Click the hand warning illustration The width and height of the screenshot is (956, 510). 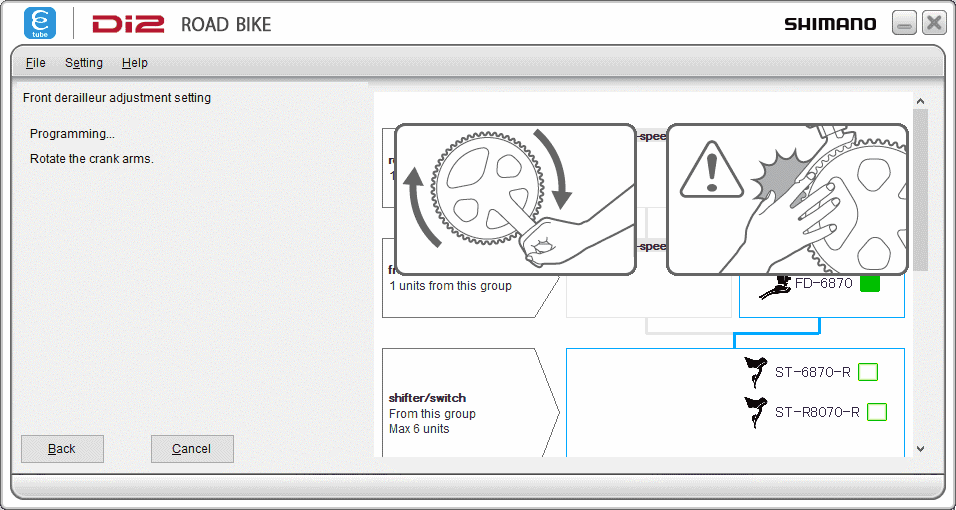click(787, 199)
